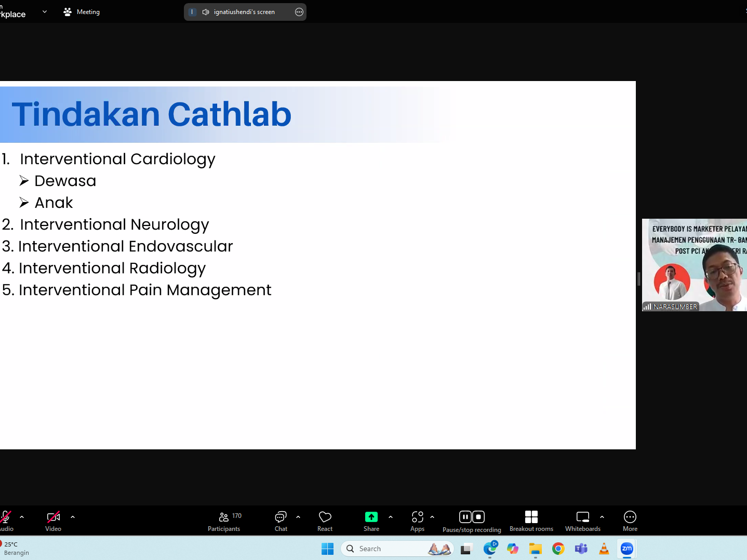Open the Participants panel
The width and height of the screenshot is (747, 560).
tap(224, 521)
